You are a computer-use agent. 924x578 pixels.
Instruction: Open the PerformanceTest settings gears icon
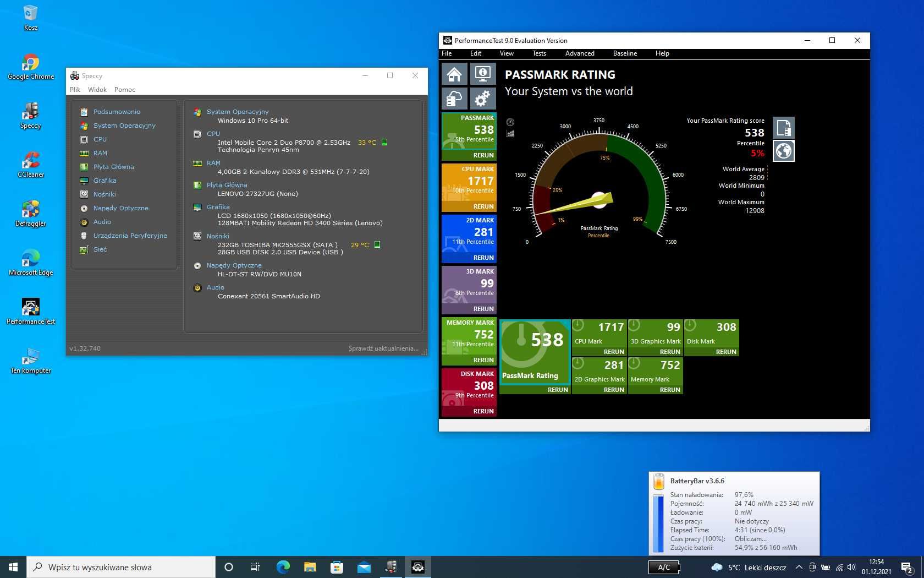pos(482,99)
